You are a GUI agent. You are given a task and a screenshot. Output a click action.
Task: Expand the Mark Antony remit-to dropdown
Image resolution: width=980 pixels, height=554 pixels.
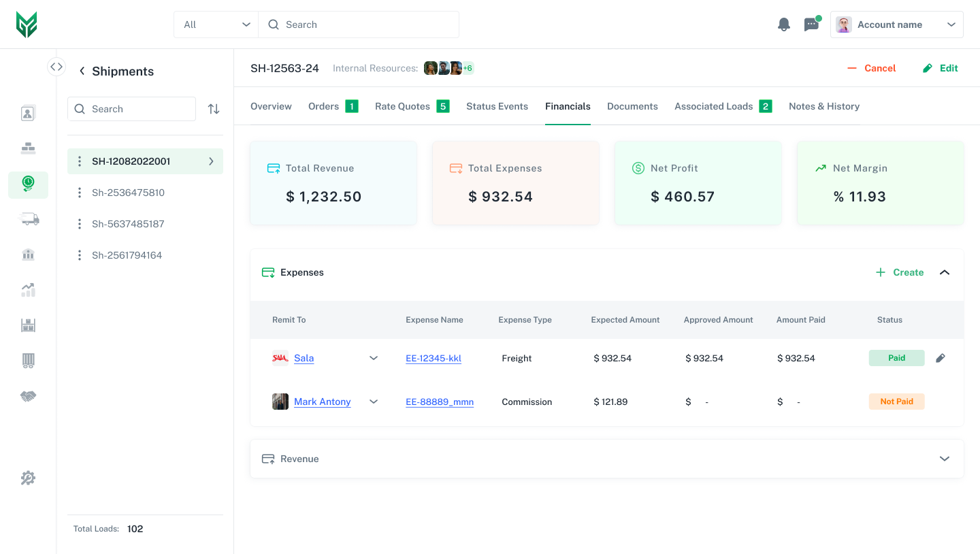[374, 402]
